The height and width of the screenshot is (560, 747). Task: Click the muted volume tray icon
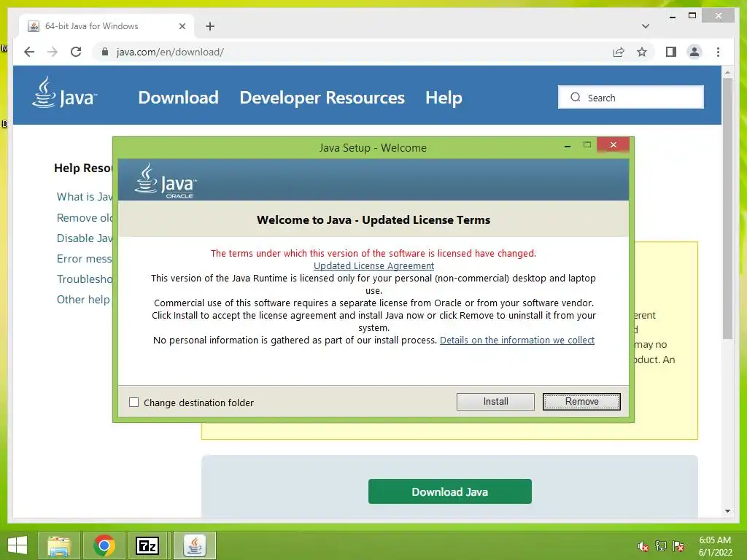[x=643, y=546]
